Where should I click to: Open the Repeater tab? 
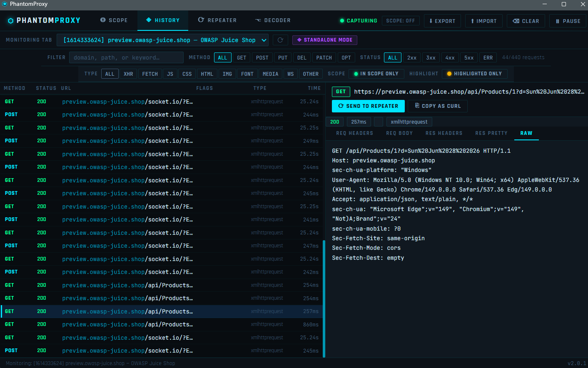click(x=217, y=20)
